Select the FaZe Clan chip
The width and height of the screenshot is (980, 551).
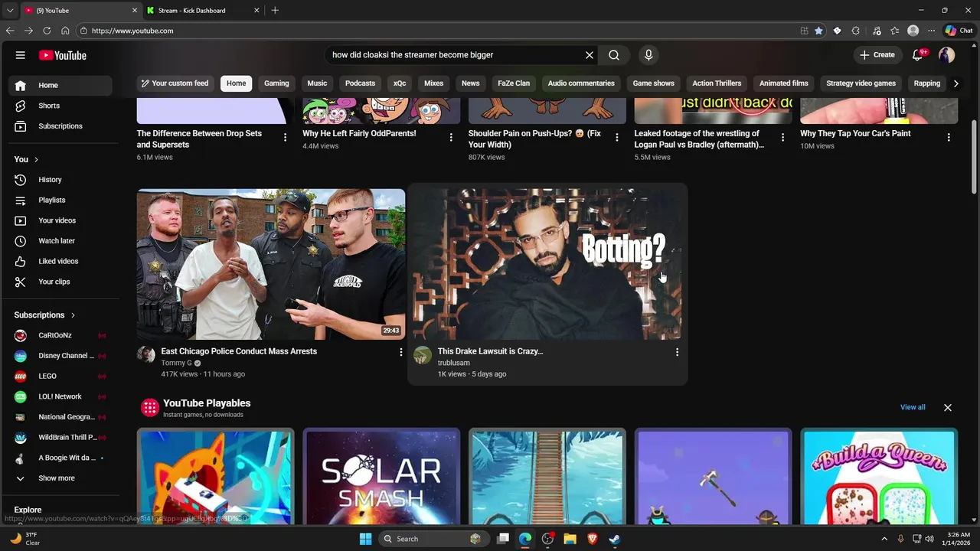[x=514, y=83]
